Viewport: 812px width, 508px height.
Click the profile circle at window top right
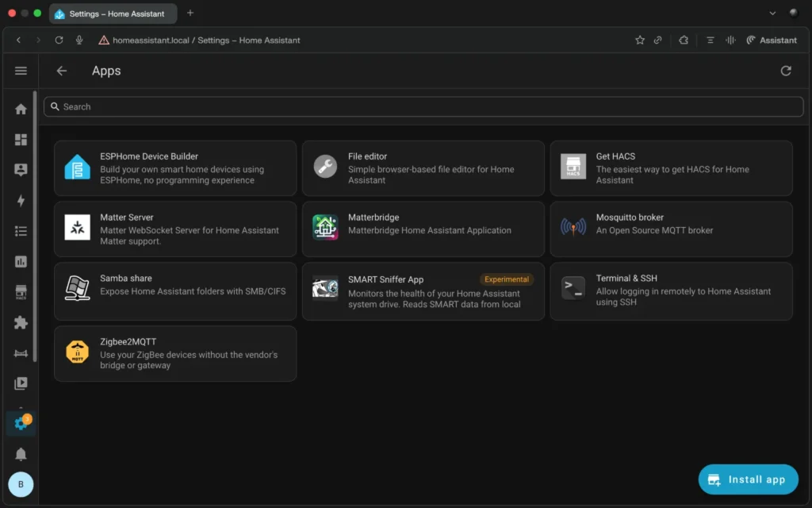(x=793, y=13)
